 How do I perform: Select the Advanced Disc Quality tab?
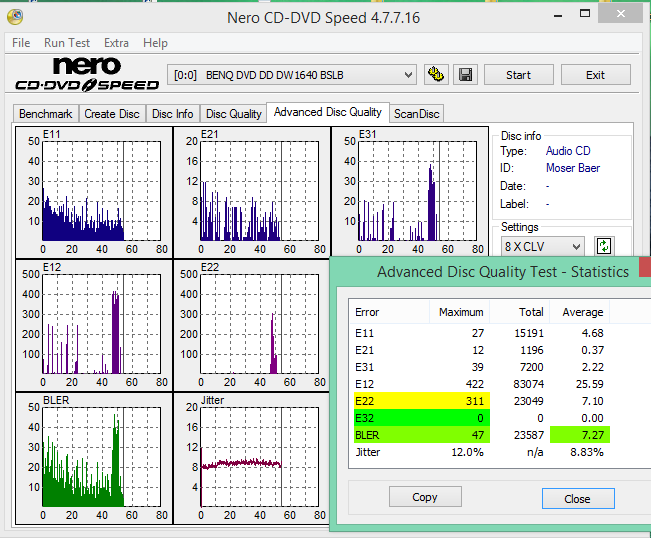point(328,112)
